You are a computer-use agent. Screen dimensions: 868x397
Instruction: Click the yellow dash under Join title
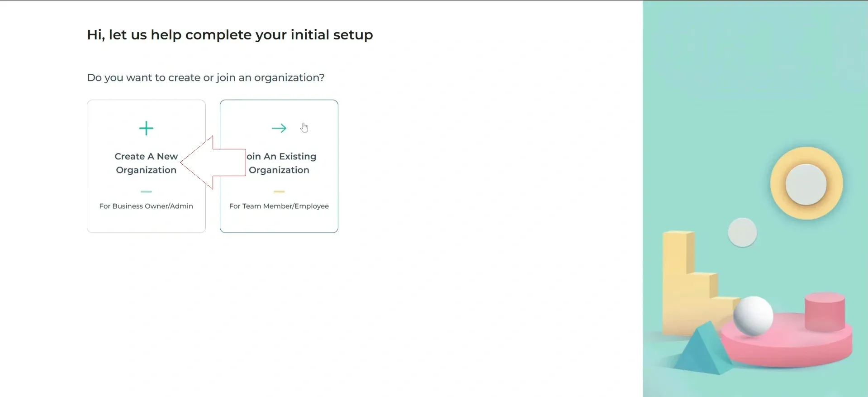click(x=279, y=191)
